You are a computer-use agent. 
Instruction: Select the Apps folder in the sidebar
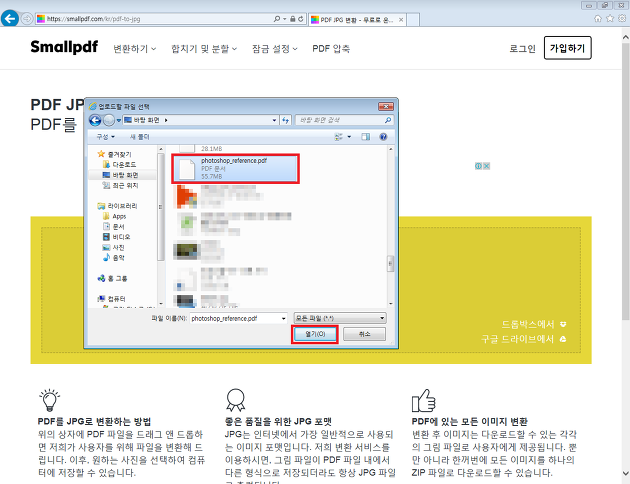tap(115, 216)
